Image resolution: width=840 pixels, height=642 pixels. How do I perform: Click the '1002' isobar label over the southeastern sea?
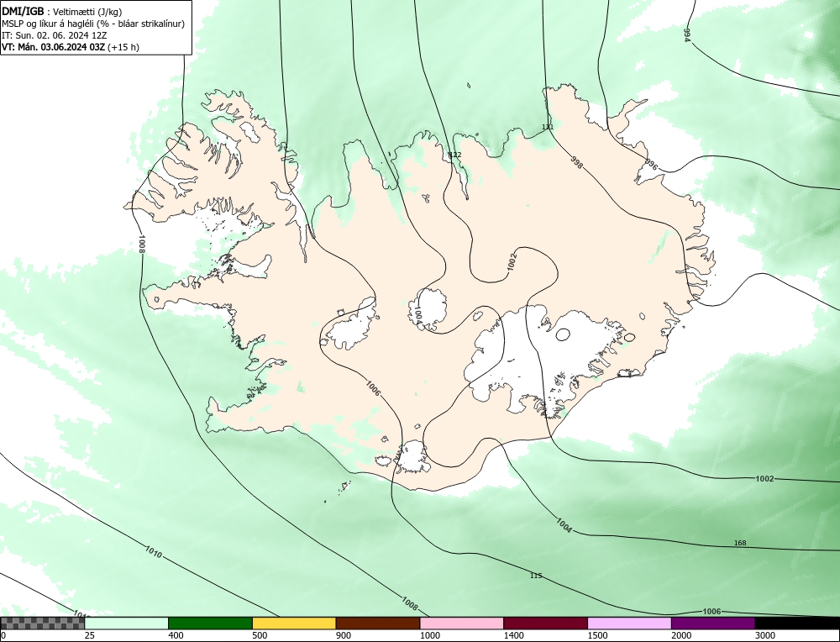click(x=764, y=478)
